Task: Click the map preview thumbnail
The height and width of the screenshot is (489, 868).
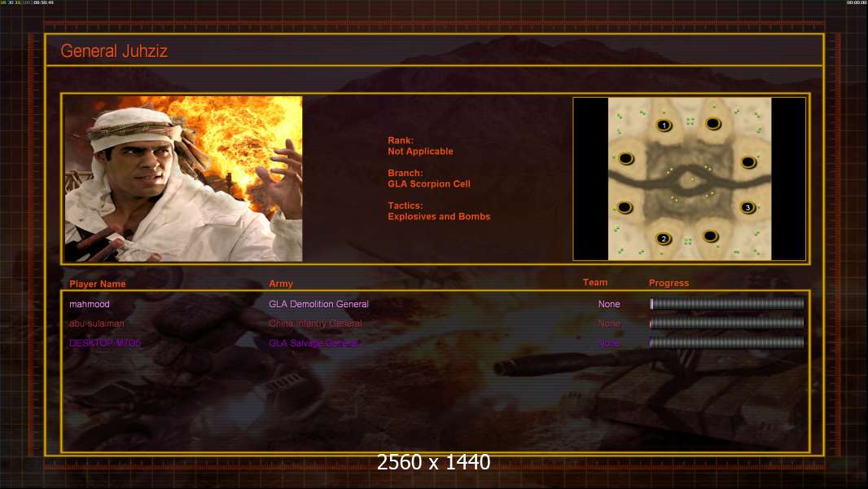Action: [x=689, y=178]
